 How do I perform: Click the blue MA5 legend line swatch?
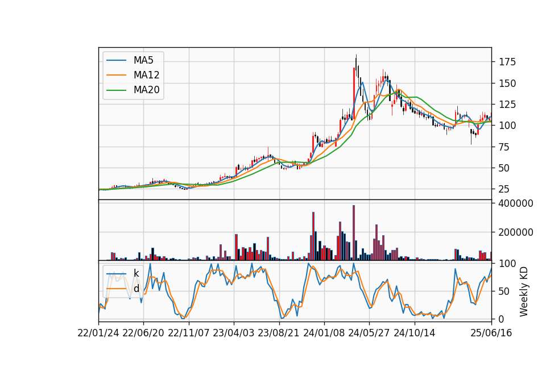(x=116, y=60)
